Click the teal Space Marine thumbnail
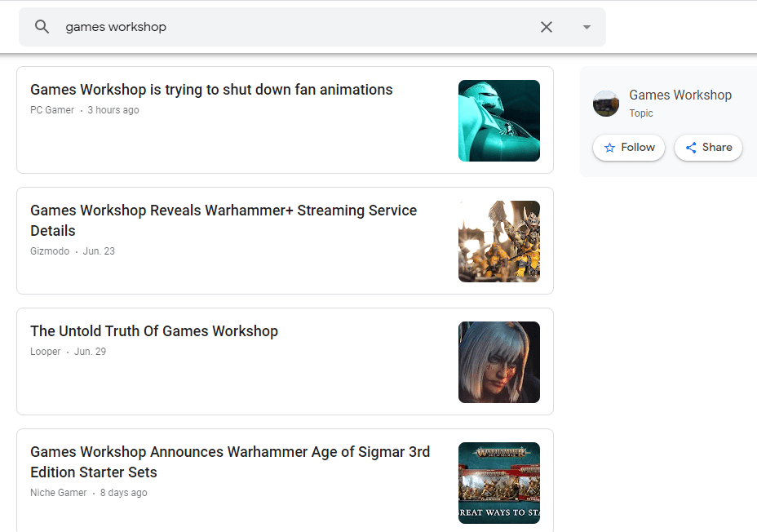 499,121
